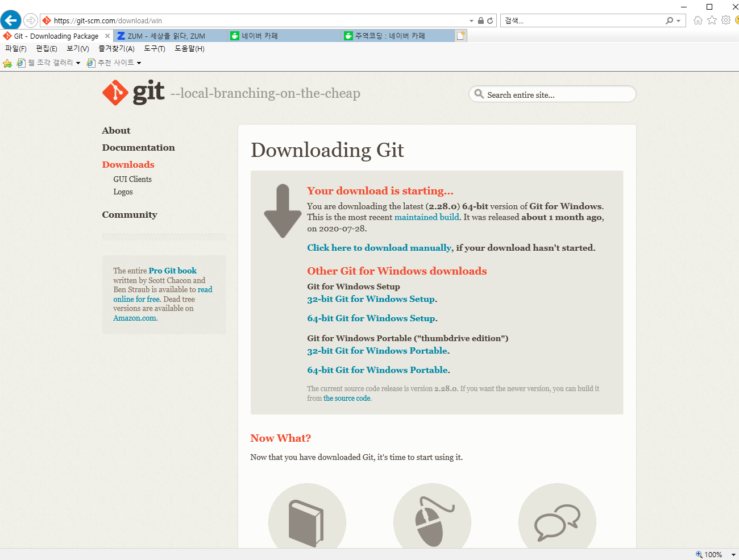Viewport: 739px width, 560px height.
Task: Go back with the browser back arrow
Action: click(x=11, y=20)
